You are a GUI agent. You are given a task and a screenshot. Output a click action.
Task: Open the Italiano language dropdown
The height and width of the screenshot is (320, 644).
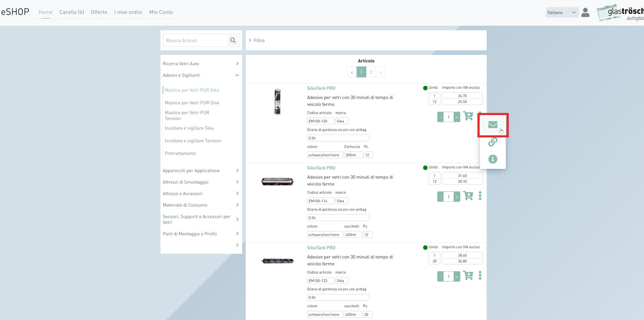pyautogui.click(x=562, y=12)
